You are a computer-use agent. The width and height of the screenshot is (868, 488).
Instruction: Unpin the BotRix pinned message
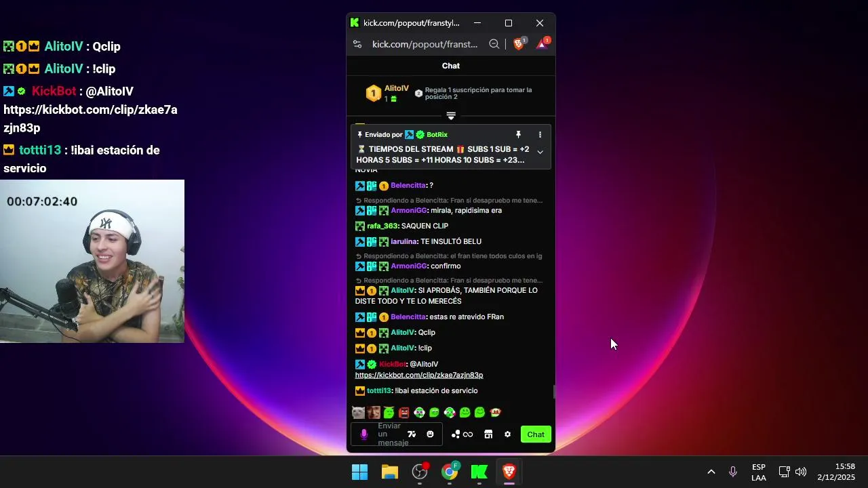click(x=518, y=135)
